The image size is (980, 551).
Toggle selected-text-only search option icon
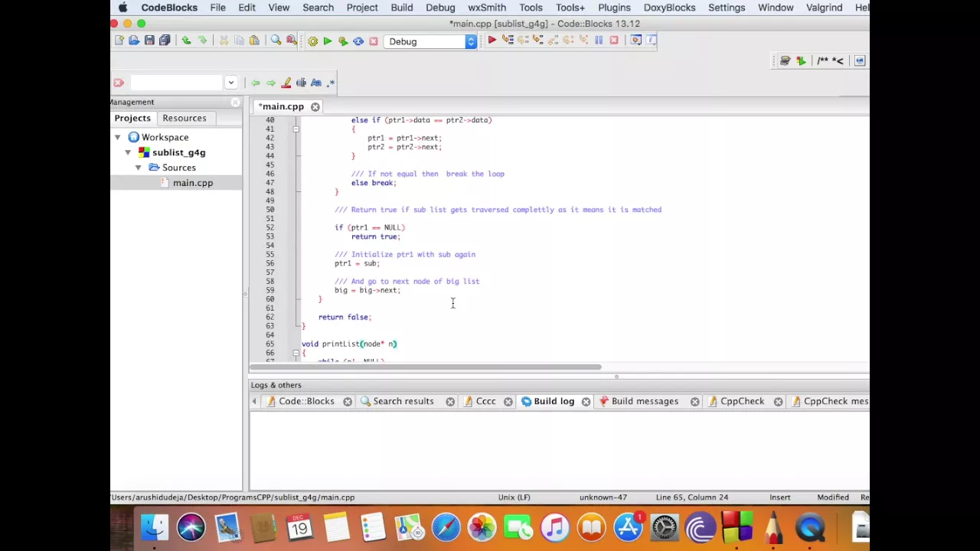coord(301,83)
